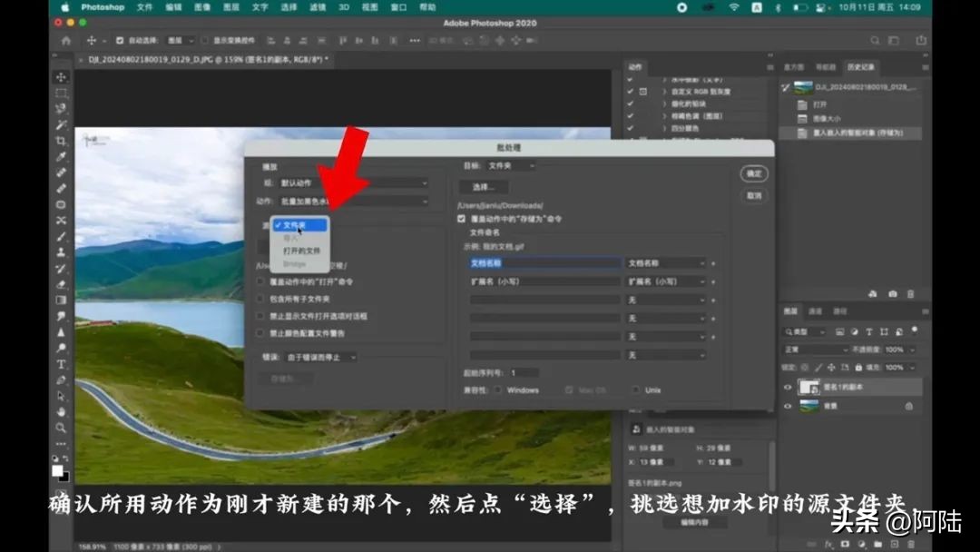
Task: Click plus next to 扩展名 (小写) dropdown
Action: pos(713,282)
